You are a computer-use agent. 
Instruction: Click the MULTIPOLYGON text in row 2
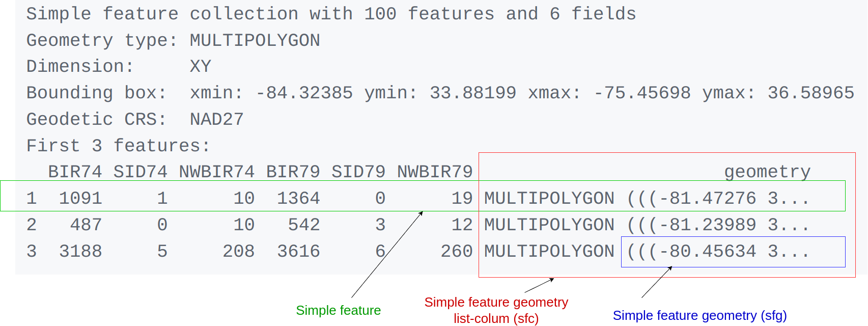tap(549, 225)
